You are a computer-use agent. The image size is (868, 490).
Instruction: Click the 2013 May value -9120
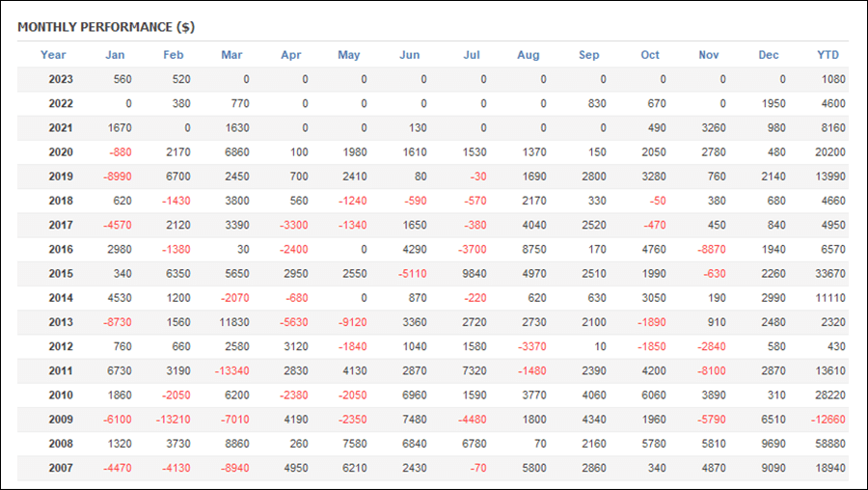353,322
